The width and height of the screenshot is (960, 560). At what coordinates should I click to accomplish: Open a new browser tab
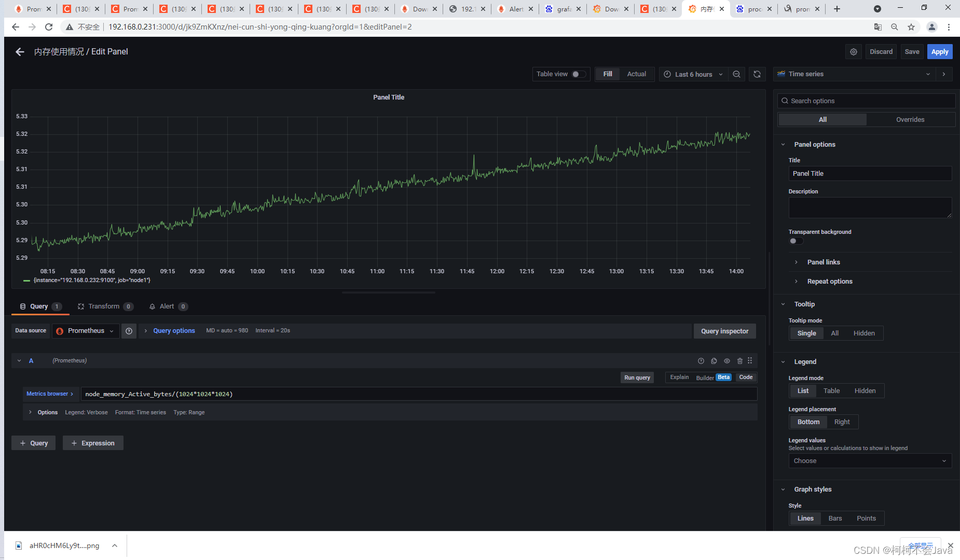(x=837, y=9)
